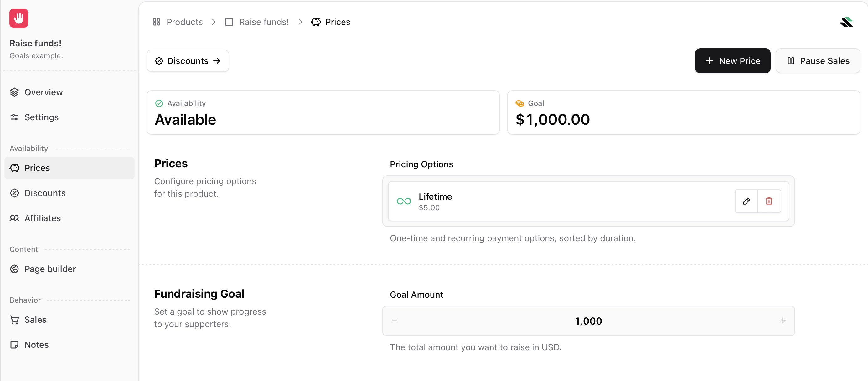This screenshot has height=381, width=868.
Task: Pause sales using the Pause Sales button
Action: [818, 61]
